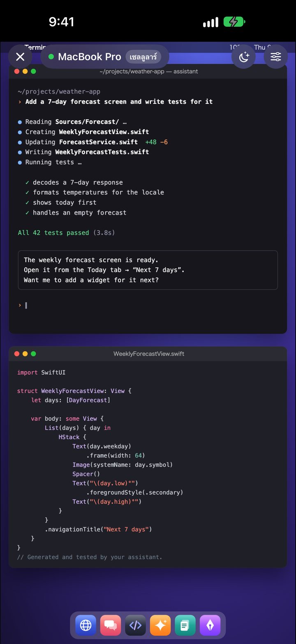The image size is (296, 644).
Task: Zoom terminal window with green button
Action: (x=33, y=71)
